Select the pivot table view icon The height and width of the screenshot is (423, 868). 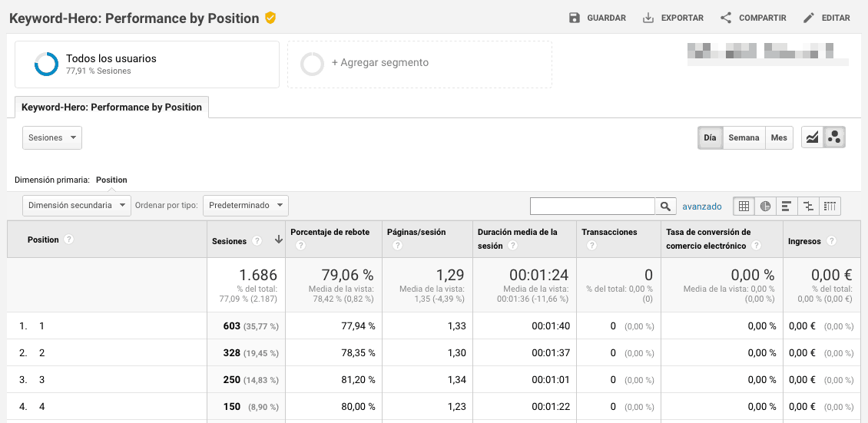[x=830, y=206]
